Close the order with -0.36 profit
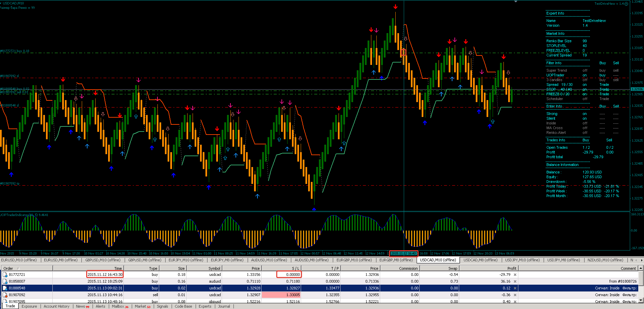 [x=515, y=295]
